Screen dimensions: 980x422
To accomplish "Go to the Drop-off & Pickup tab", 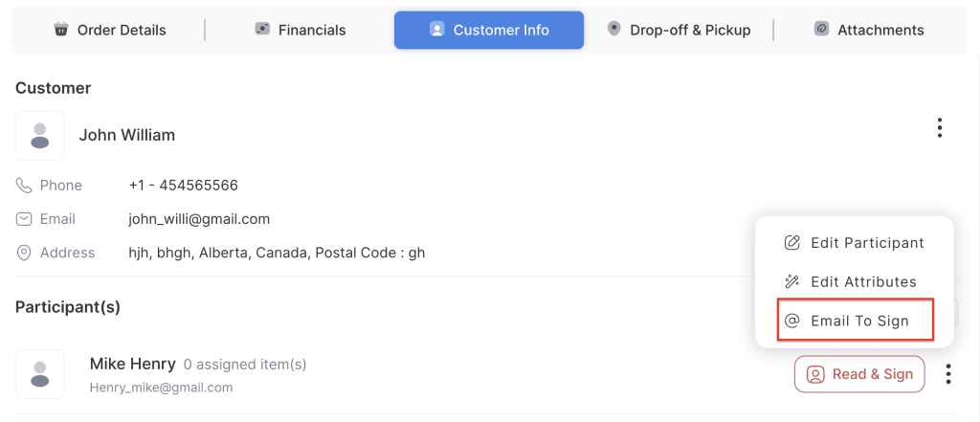I will [x=679, y=30].
